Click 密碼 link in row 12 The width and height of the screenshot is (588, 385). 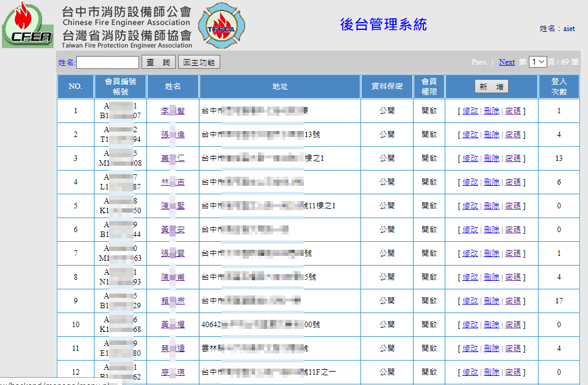(512, 372)
